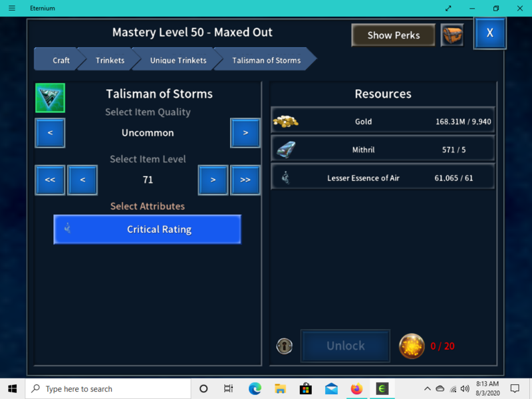Click the Mithril ingot resource icon
Screen dimensions: 532x399
pyautogui.click(x=285, y=149)
